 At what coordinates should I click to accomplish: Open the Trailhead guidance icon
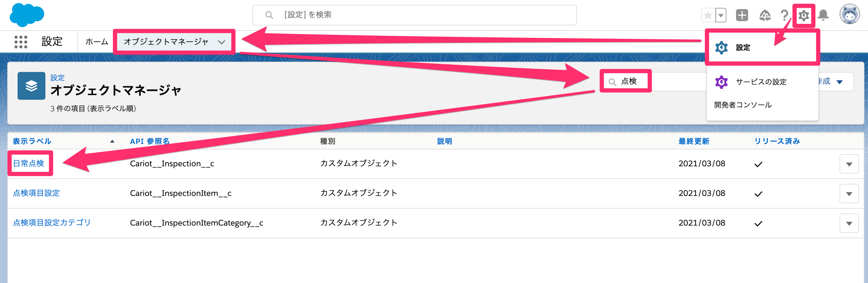(765, 15)
